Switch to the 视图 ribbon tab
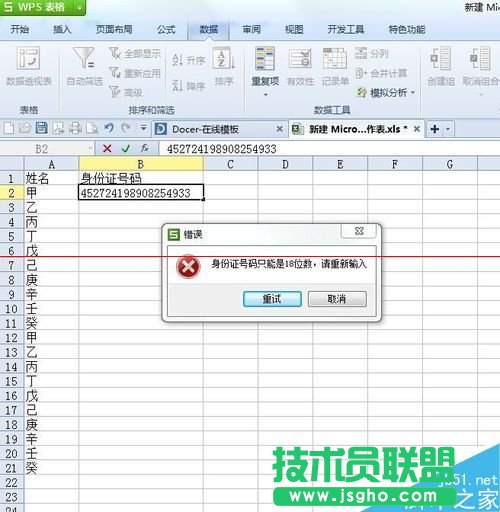This screenshot has width=500, height=512. (x=294, y=30)
